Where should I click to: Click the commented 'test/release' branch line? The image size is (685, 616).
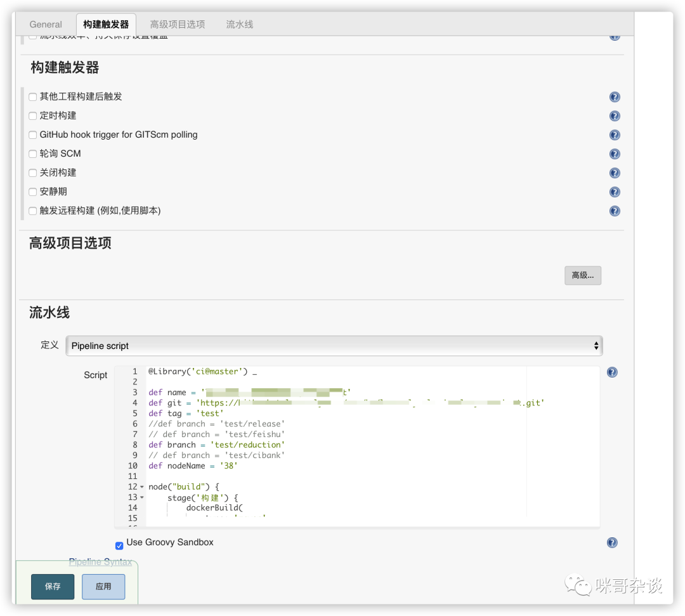[x=216, y=424]
